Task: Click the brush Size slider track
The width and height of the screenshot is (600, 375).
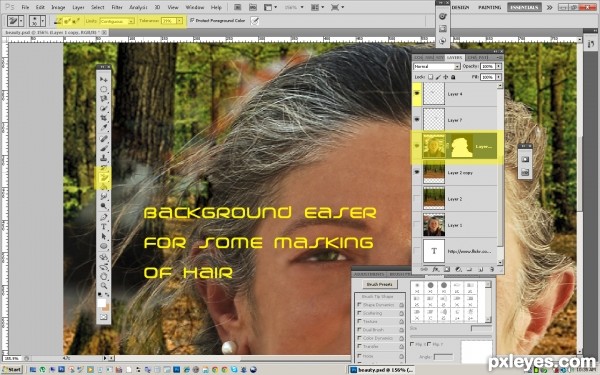Action: [x=451, y=336]
